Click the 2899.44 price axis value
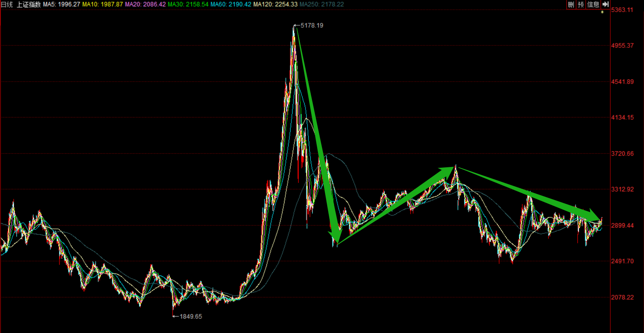The height and width of the screenshot is (333, 644). coord(622,226)
